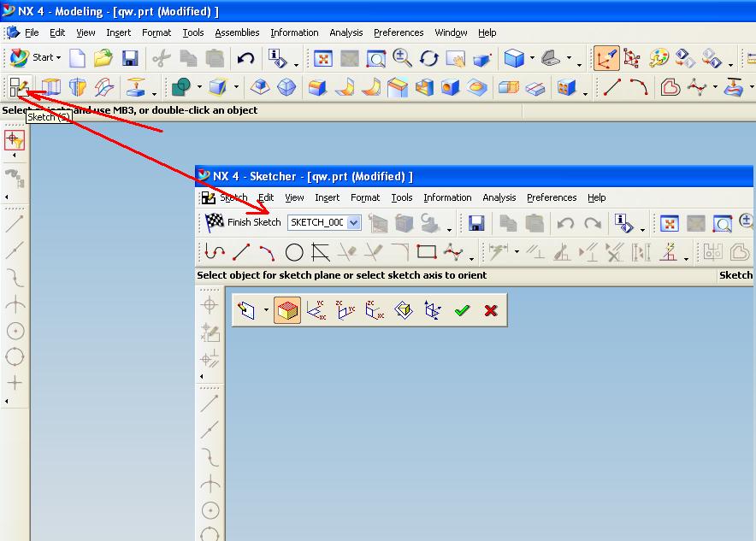
Task: Click Undo icon in Sketcher toolbar
Action: [565, 223]
